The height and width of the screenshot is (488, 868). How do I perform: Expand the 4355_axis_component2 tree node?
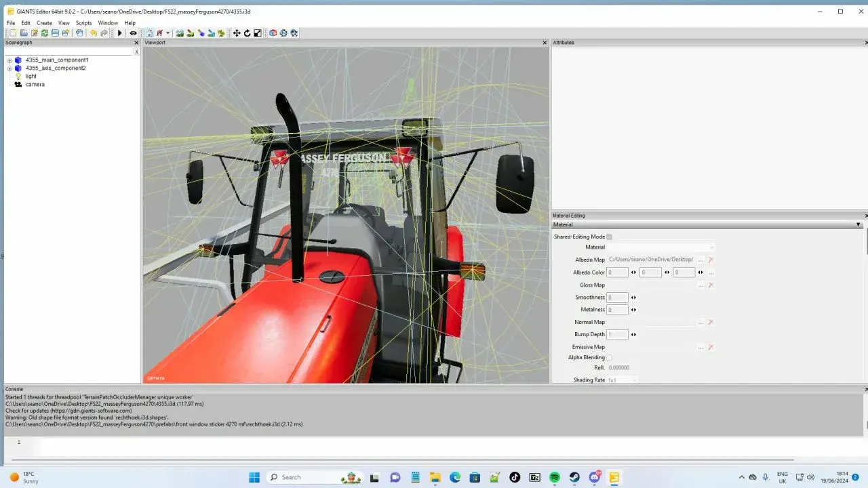tap(9, 68)
